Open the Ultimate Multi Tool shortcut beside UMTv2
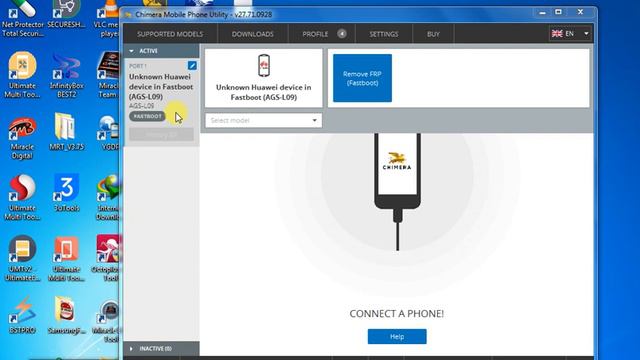The image size is (640, 360). click(66, 259)
